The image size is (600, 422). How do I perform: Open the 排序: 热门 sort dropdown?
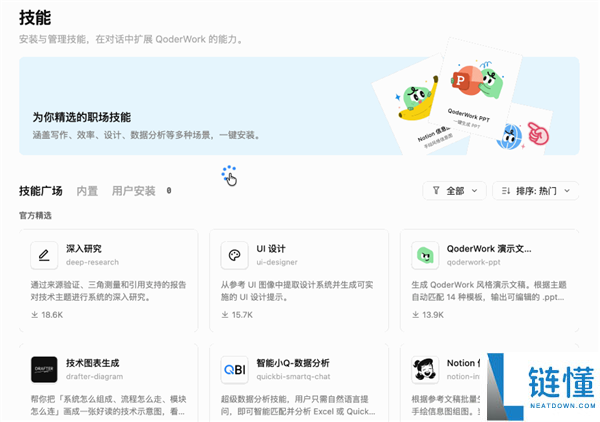pos(535,191)
